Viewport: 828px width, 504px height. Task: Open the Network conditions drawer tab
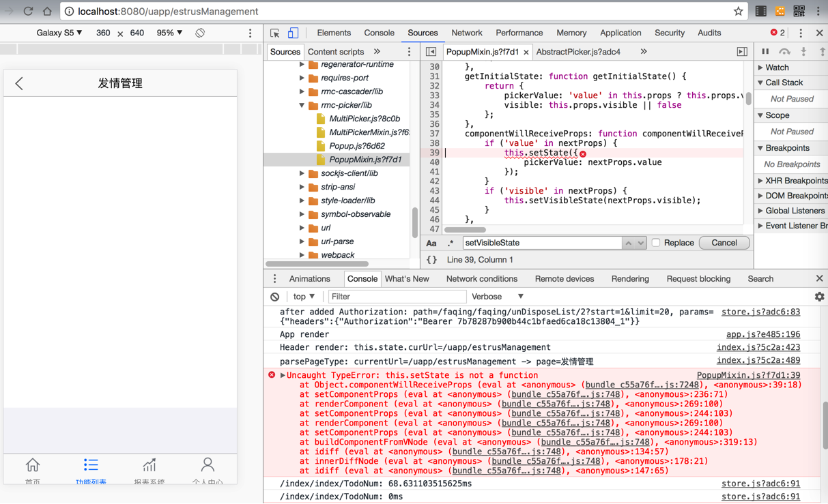(481, 279)
